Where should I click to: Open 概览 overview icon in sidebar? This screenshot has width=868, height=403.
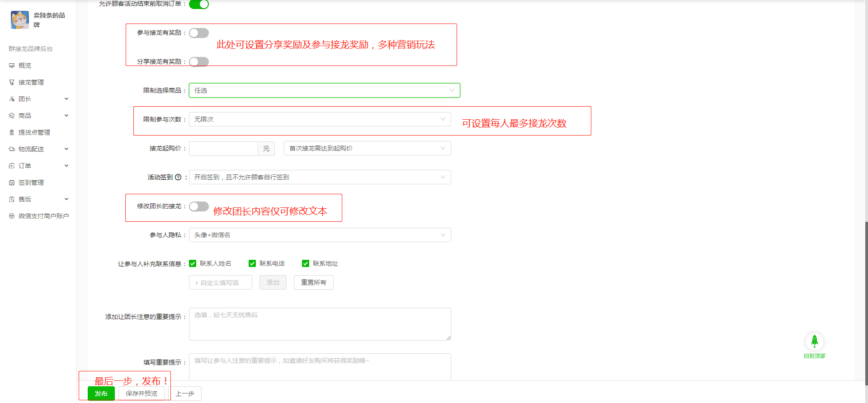12,66
